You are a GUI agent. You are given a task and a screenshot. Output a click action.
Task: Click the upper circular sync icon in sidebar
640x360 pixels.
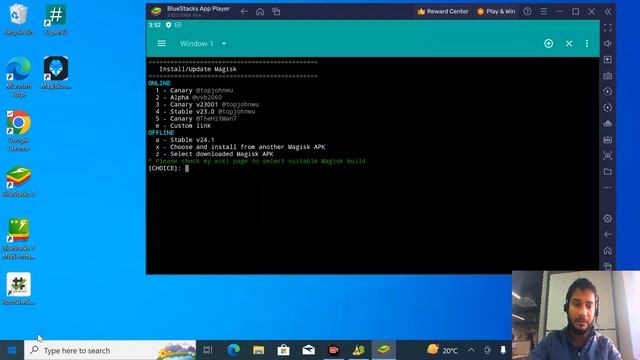point(608,91)
